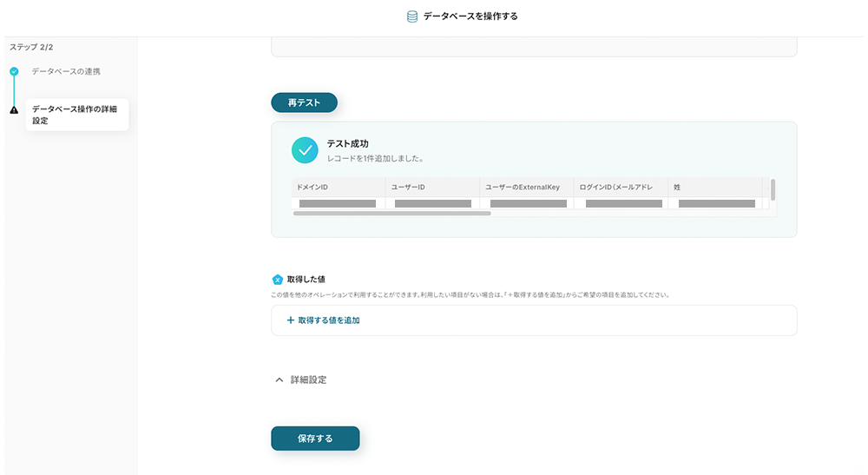Click the 姓 column header
This screenshot has width=868, height=475.
[x=713, y=188]
